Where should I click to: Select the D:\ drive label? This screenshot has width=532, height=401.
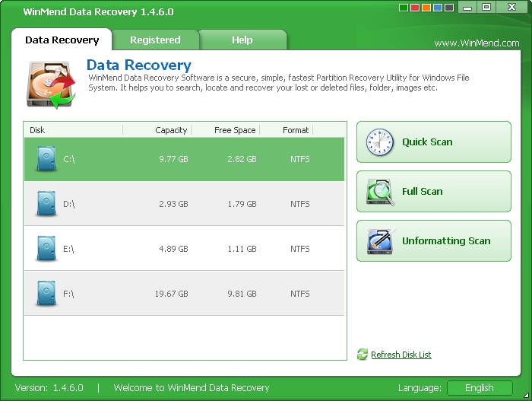click(69, 204)
